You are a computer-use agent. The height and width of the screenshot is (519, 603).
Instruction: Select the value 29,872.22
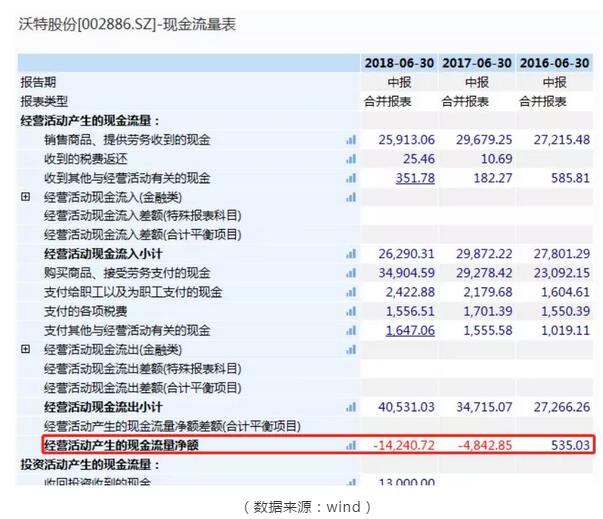[x=484, y=254]
